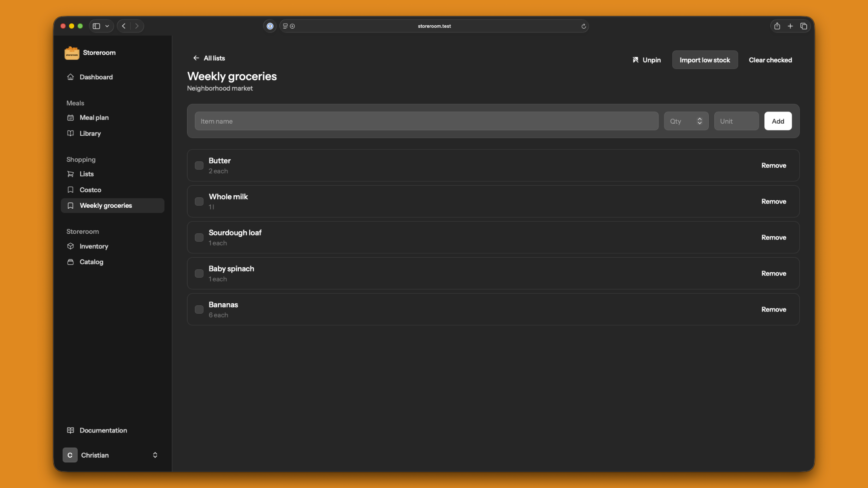Open the Inventory page
The image size is (868, 488).
[112, 246]
